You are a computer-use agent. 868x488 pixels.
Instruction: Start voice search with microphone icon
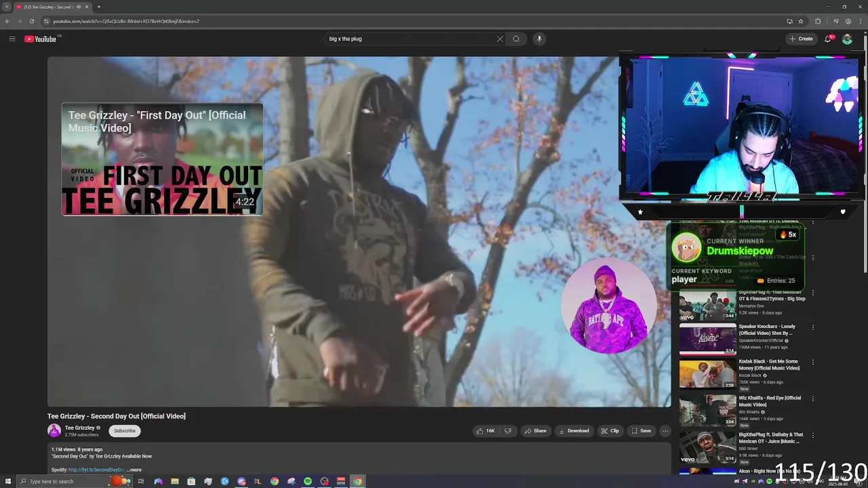[x=539, y=39]
